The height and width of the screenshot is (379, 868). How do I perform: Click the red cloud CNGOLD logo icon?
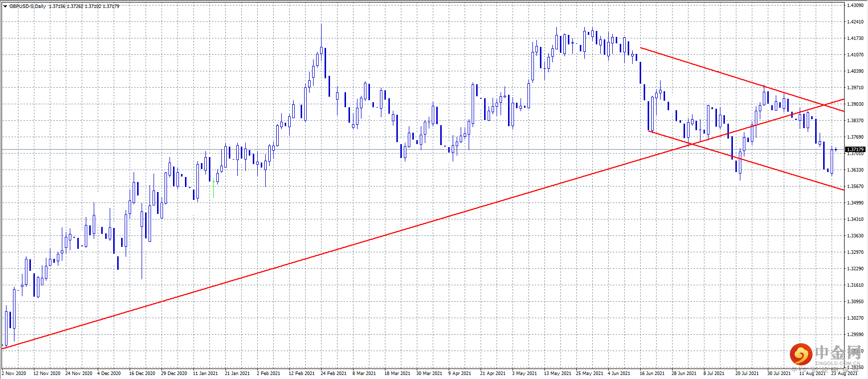801,355
